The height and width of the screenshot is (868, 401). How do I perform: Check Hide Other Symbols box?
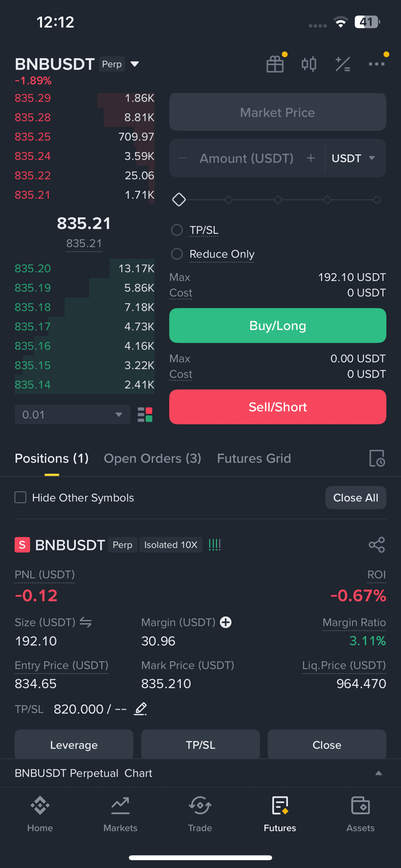(20, 497)
